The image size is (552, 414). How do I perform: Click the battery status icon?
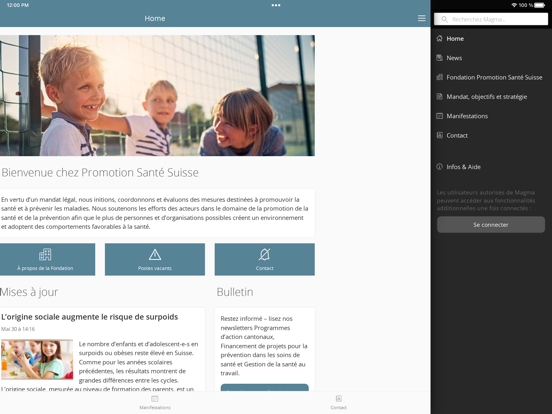(x=540, y=5)
